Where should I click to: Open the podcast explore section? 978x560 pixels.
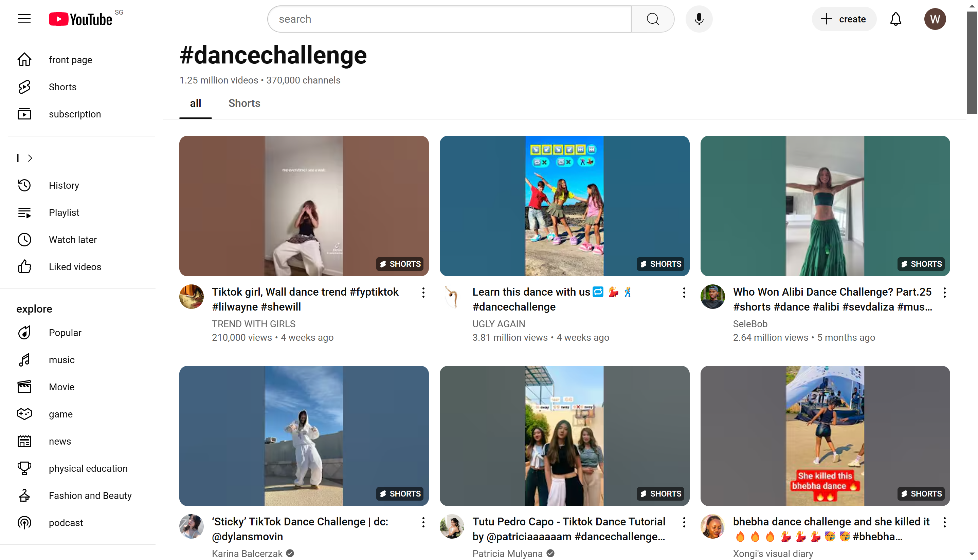click(x=66, y=523)
